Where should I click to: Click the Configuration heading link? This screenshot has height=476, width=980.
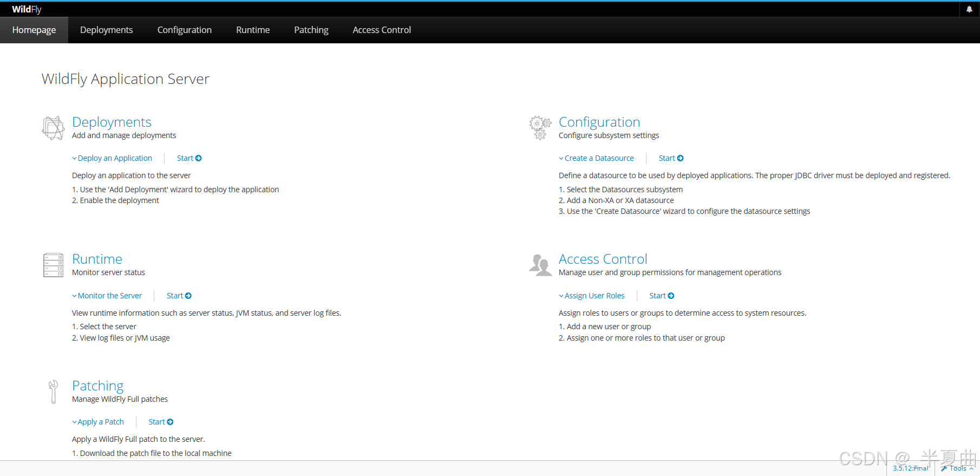[x=599, y=122]
